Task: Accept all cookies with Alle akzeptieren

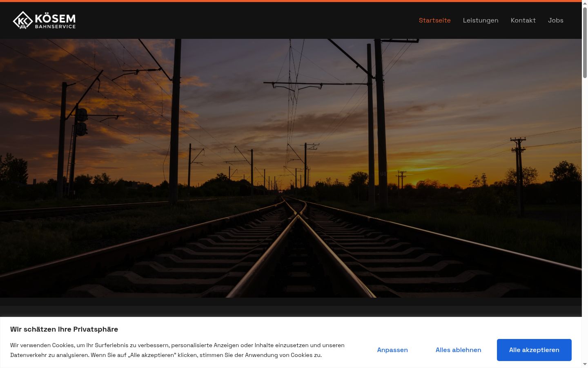Action: point(534,350)
